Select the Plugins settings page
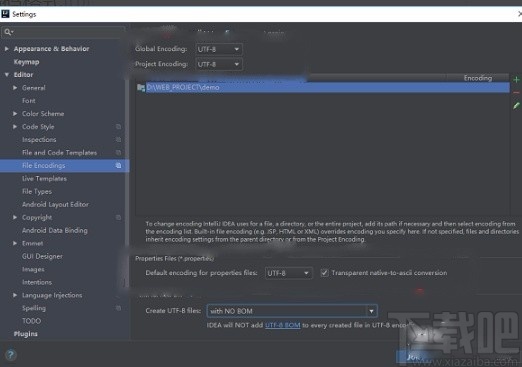Screen dimensions: 522x367 tap(26, 334)
